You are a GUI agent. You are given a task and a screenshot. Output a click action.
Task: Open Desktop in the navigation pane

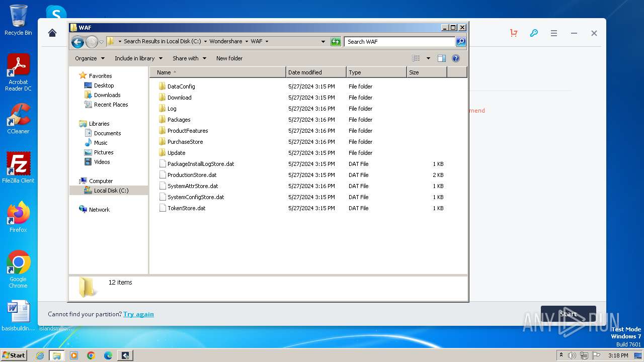click(x=104, y=85)
